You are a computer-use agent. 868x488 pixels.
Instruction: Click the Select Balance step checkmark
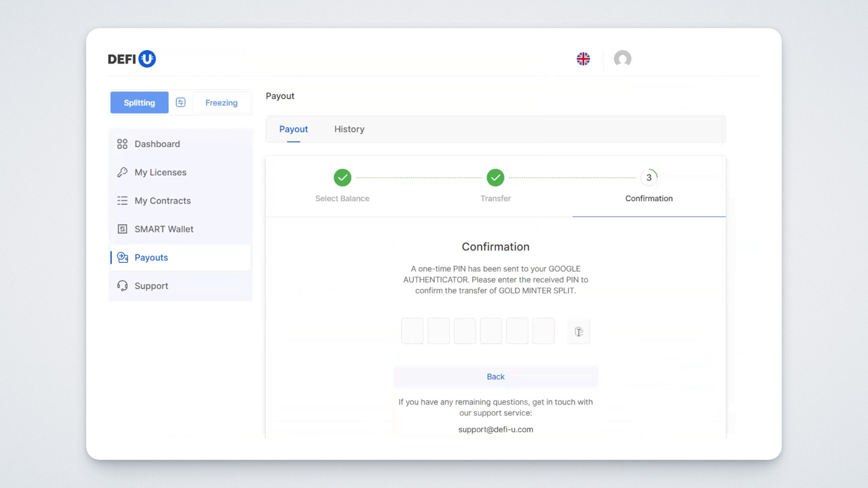coord(342,178)
